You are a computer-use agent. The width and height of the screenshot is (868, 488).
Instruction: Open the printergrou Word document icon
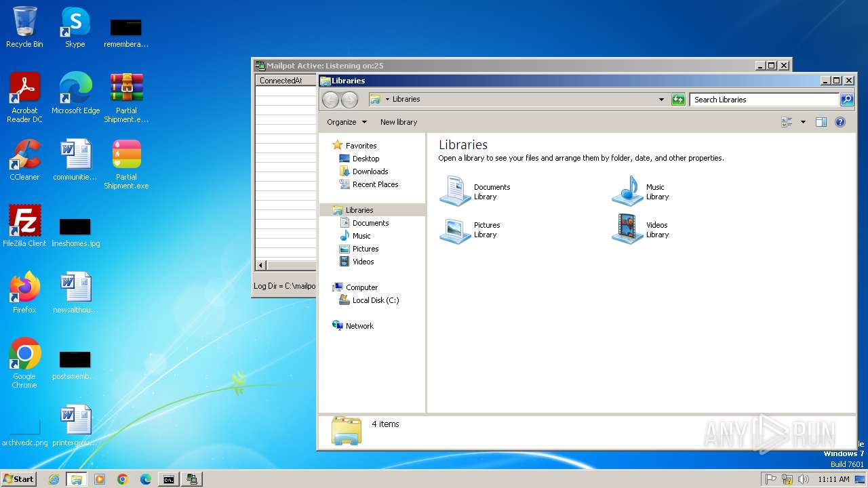(x=75, y=426)
